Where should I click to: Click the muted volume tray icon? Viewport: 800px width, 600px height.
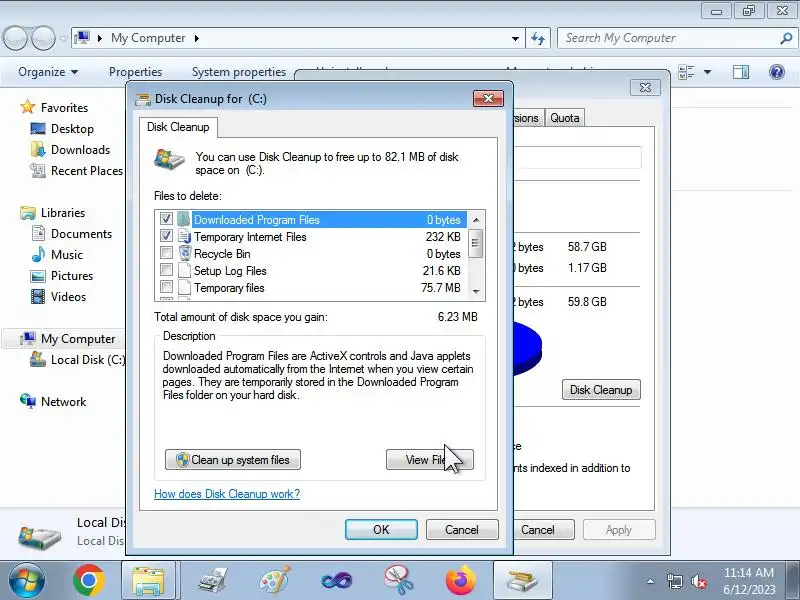pyautogui.click(x=698, y=581)
